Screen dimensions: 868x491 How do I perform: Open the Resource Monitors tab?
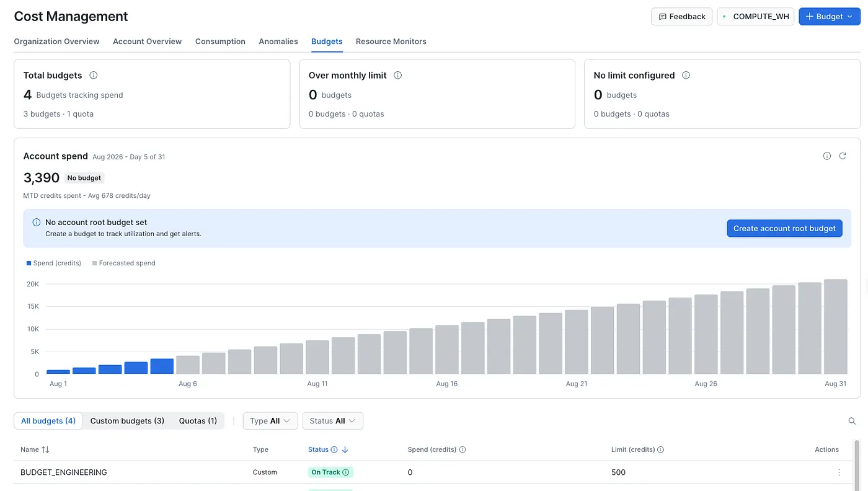[x=391, y=42]
